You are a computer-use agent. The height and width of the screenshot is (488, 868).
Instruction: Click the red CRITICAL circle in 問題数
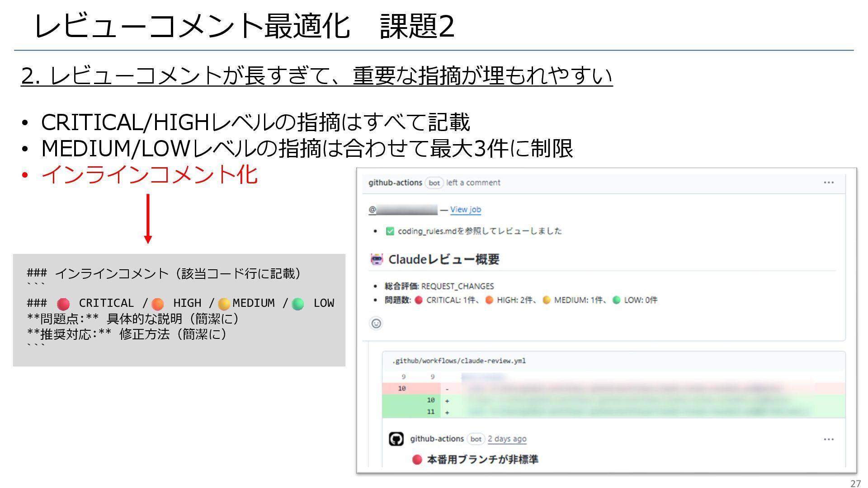[x=419, y=300]
